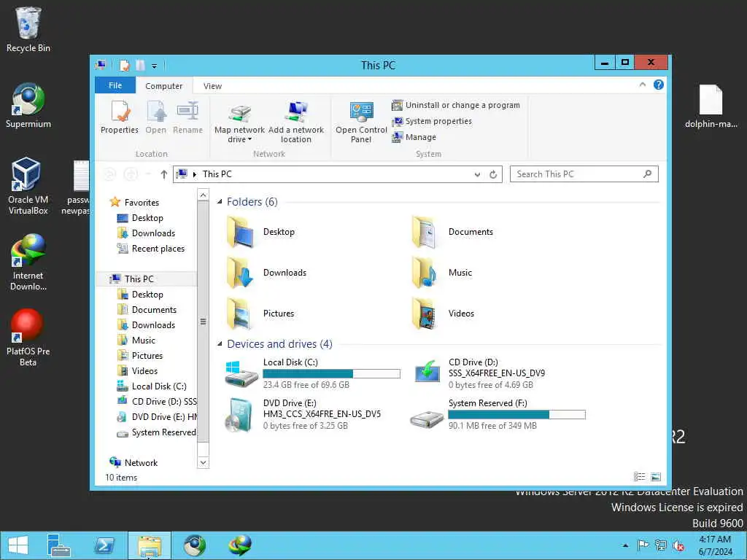Image resolution: width=747 pixels, height=560 pixels.
Task: Open Supermium from the taskbar
Action: [x=195, y=545]
